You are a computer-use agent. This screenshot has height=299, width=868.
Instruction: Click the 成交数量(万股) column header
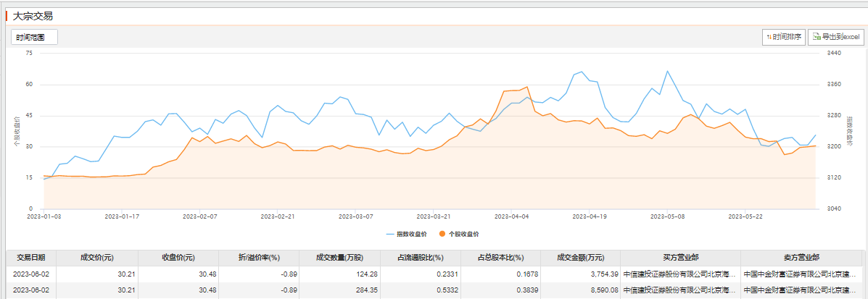pyautogui.click(x=338, y=257)
